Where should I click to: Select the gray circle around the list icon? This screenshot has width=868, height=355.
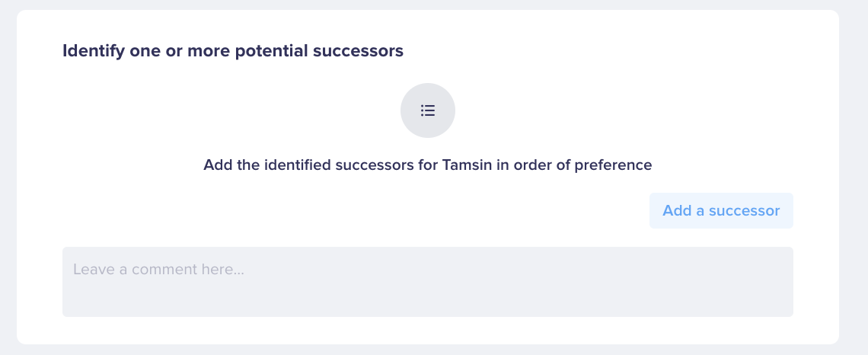(428, 110)
